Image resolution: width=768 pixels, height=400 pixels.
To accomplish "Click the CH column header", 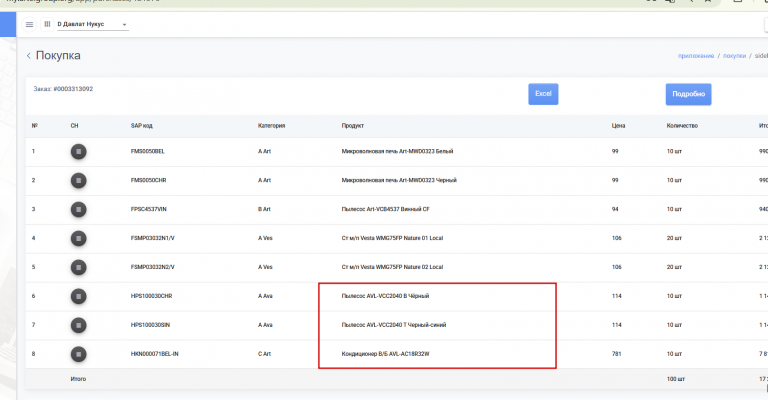I will pyautogui.click(x=74, y=126).
